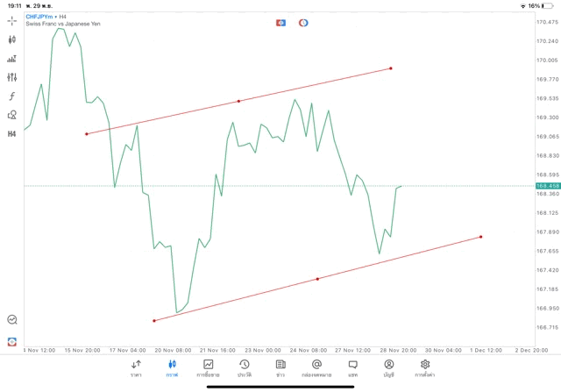Open the indicators list icon
Image resolution: width=561 pixels, height=392 pixels.
[12, 59]
